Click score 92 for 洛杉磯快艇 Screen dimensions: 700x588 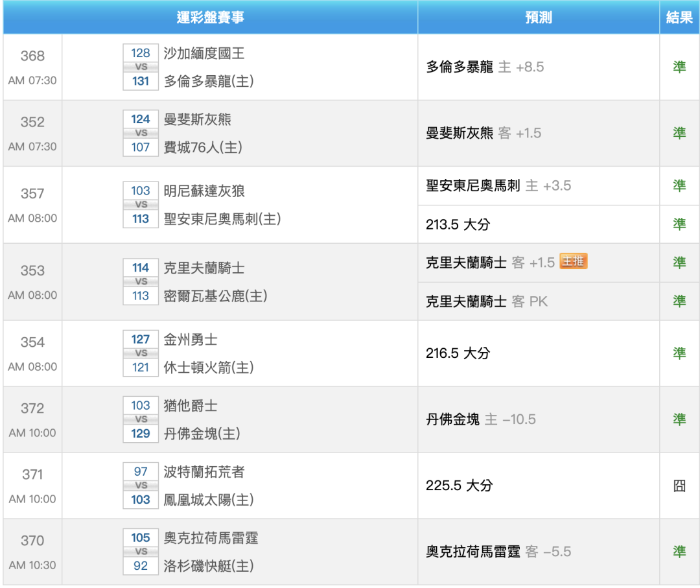(141, 566)
